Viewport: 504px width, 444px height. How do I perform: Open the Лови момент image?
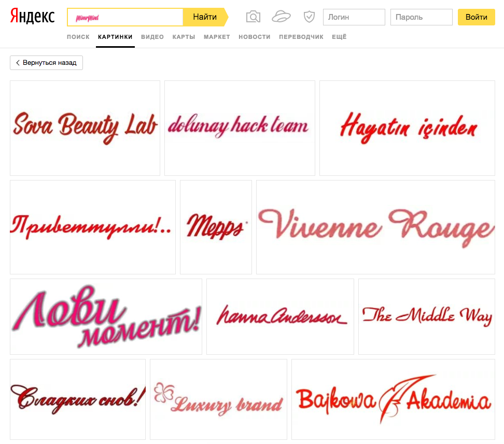pyautogui.click(x=106, y=317)
